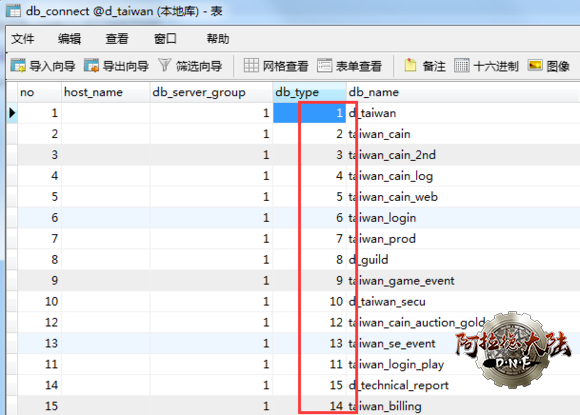Switch to Grid View icon (网格查看)
580x415 pixels.
251,65
